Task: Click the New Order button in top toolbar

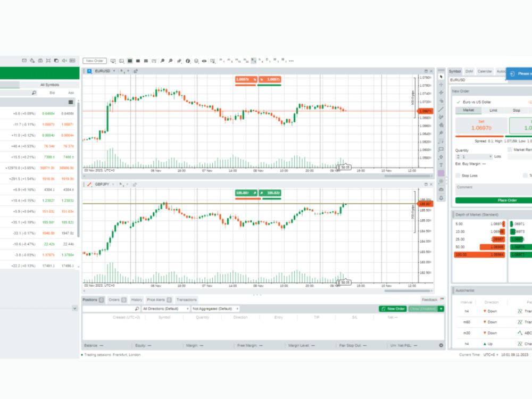Action: click(x=95, y=61)
